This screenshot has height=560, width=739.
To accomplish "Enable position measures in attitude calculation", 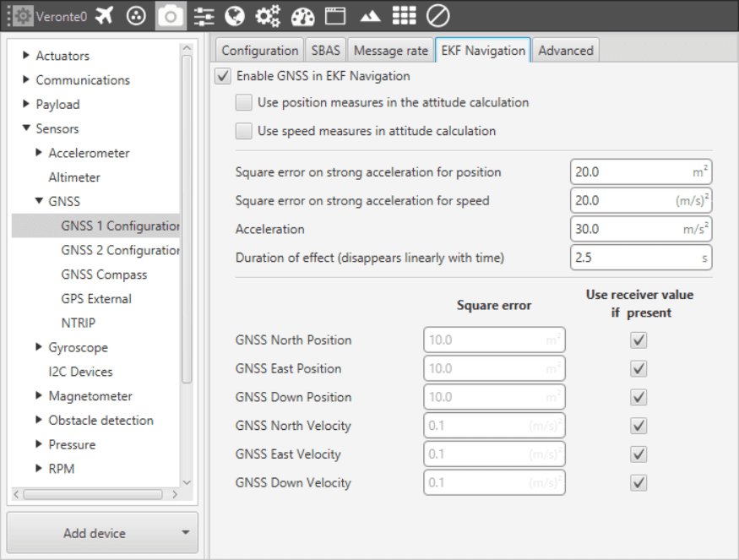I will point(244,102).
